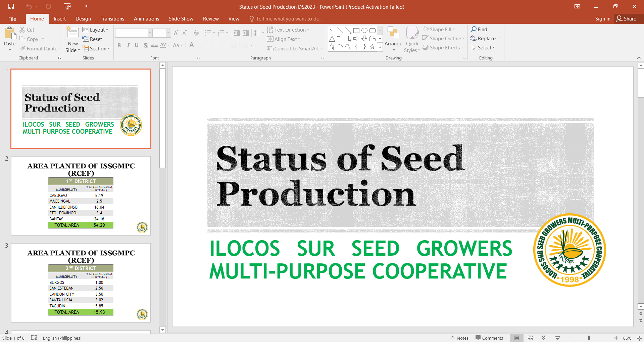
Task: Insert a New Slide
Action: click(x=72, y=40)
